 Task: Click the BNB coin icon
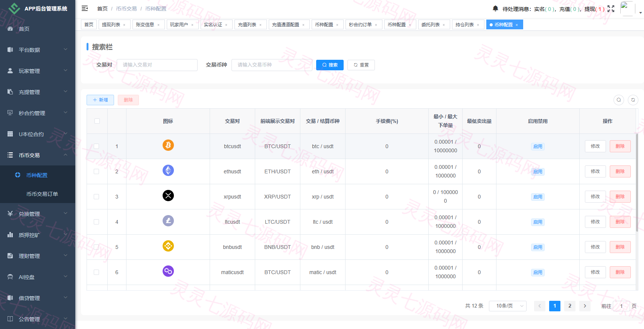(x=168, y=246)
